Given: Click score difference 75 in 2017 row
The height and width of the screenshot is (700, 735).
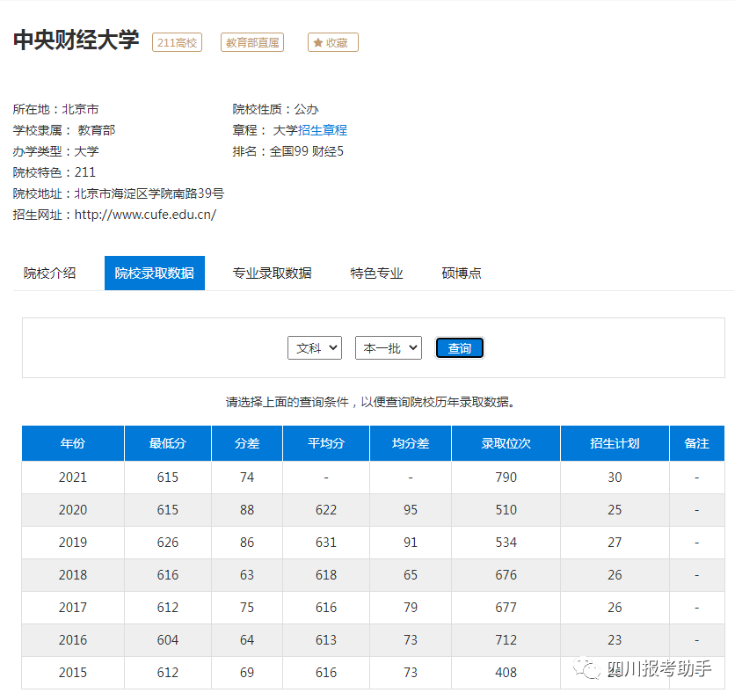Looking at the screenshot, I should [247, 608].
